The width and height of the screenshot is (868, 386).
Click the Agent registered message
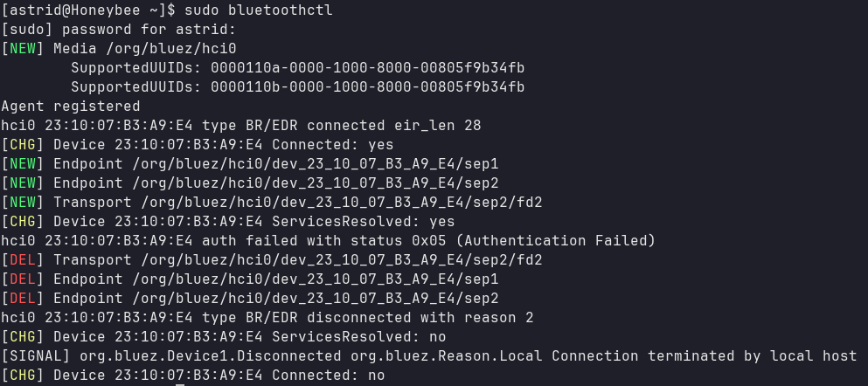click(71, 107)
